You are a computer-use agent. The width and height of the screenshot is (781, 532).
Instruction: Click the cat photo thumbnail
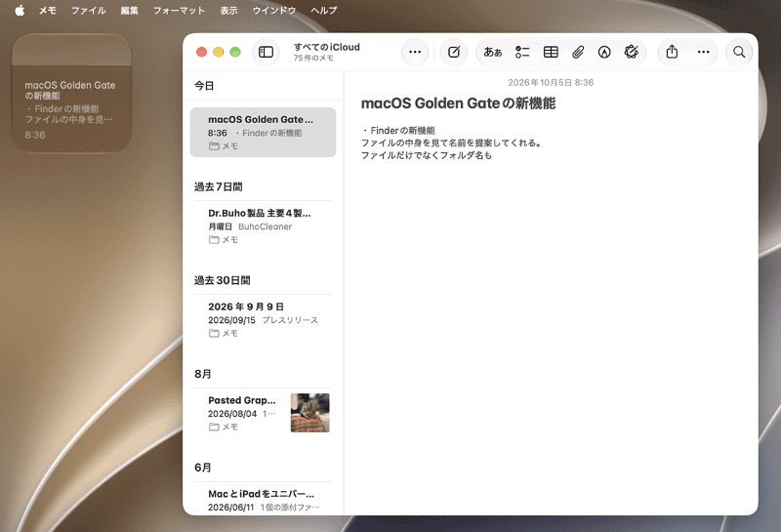tap(309, 413)
